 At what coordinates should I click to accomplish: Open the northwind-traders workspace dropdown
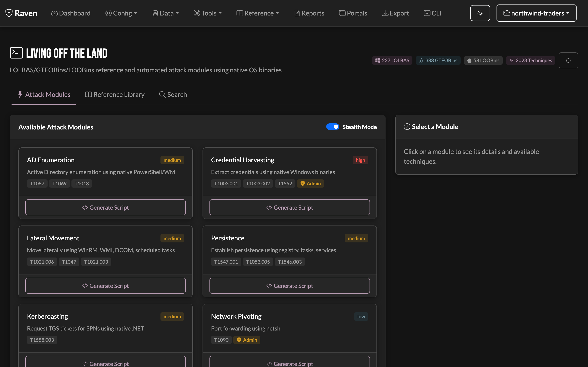click(x=536, y=13)
